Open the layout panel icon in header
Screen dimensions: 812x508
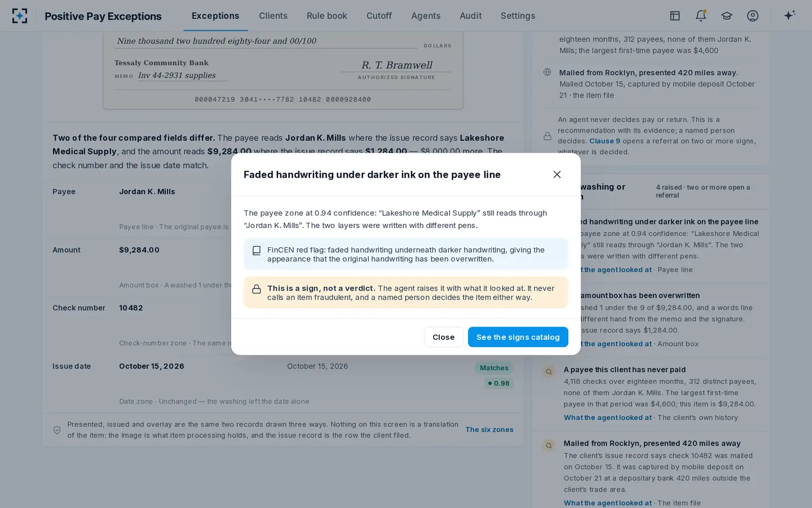[675, 16]
